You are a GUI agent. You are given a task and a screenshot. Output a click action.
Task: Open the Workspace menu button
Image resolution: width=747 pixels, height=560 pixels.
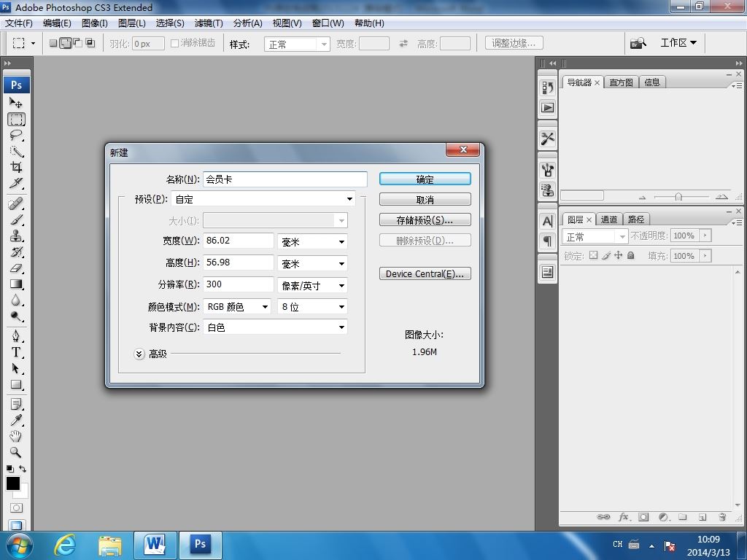point(678,43)
